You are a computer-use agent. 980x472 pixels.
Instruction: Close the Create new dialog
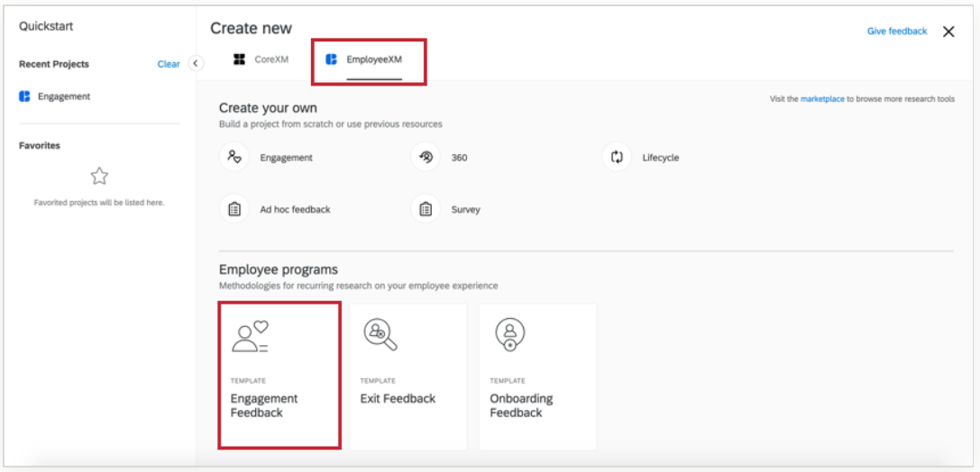tap(948, 32)
